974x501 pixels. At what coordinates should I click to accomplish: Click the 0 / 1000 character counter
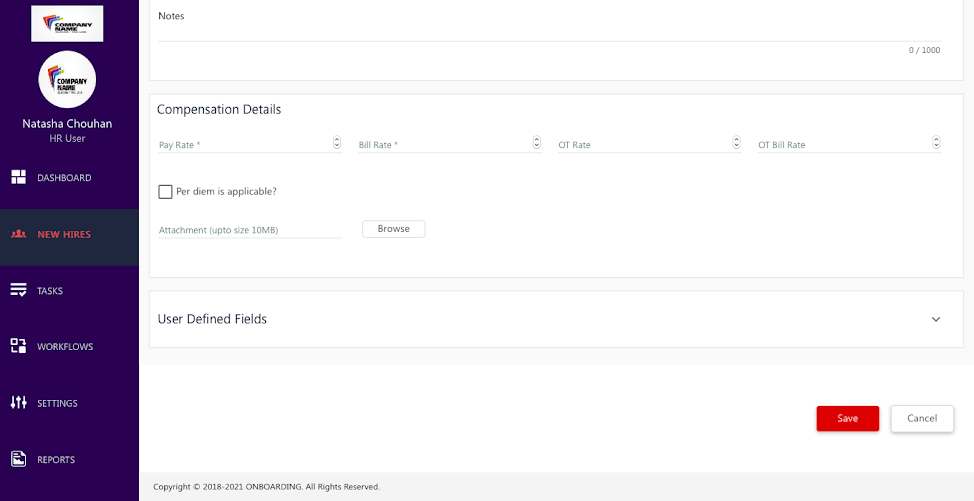(924, 50)
